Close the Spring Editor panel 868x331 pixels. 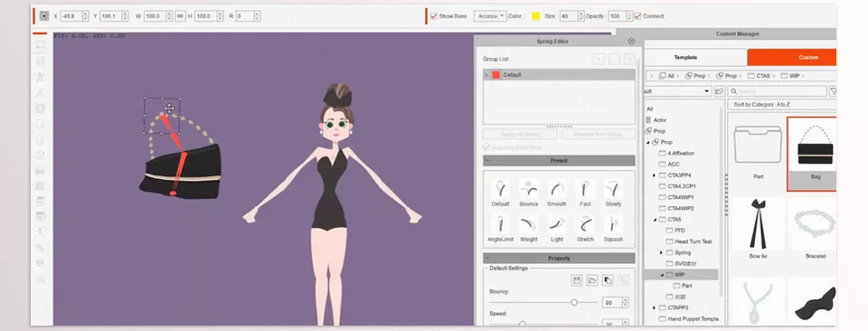[x=632, y=41]
